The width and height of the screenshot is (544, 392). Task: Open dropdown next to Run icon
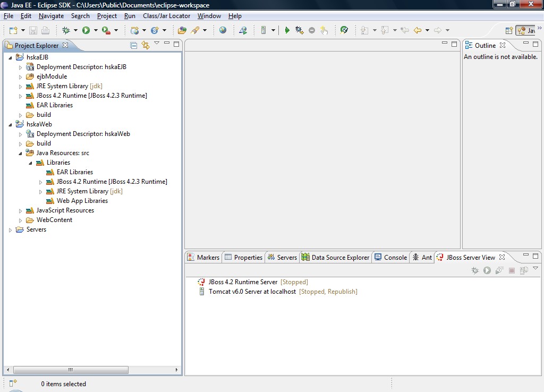[96, 30]
